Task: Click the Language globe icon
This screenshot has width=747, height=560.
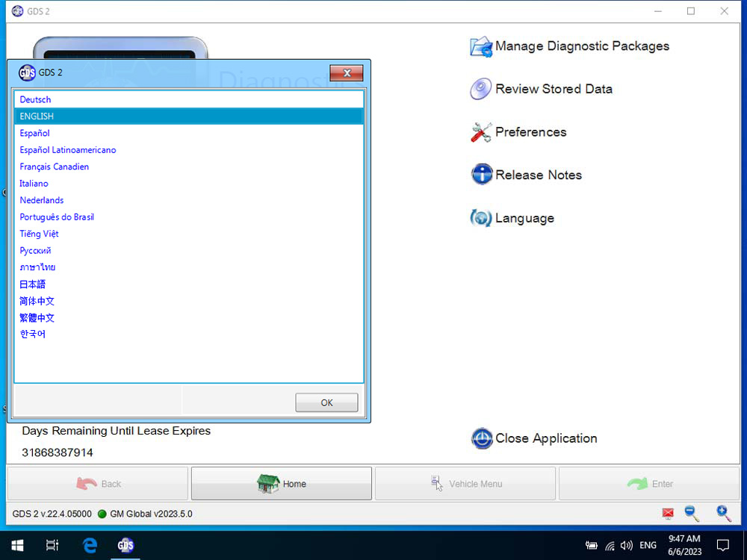Action: (480, 218)
